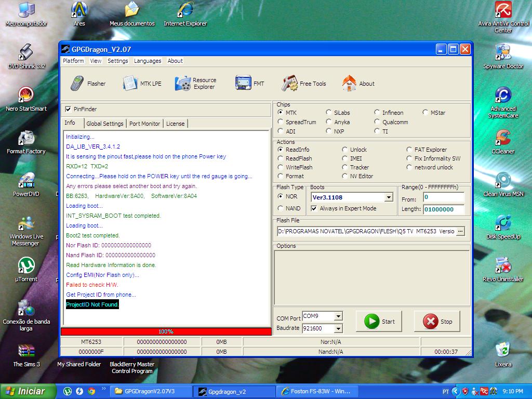Viewport: 532px width, 399px height.
Task: Click the Range From input field
Action: (444, 197)
